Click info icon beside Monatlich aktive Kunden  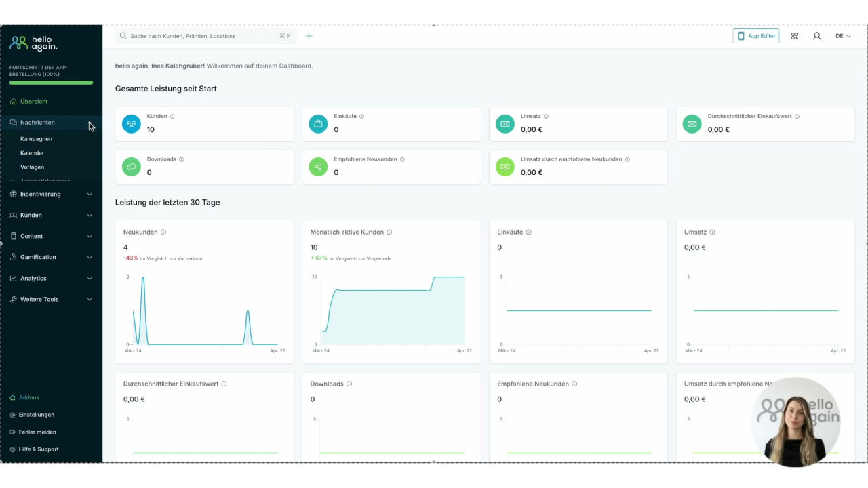pyautogui.click(x=389, y=232)
